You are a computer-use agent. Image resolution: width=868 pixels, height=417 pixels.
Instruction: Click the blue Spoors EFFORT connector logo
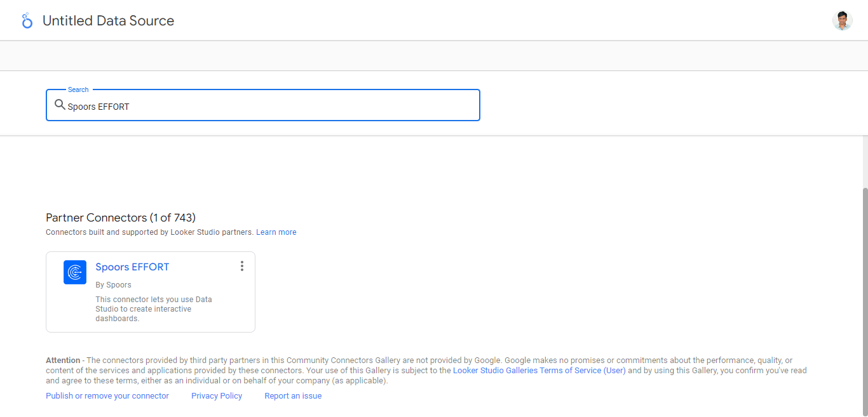(75, 272)
